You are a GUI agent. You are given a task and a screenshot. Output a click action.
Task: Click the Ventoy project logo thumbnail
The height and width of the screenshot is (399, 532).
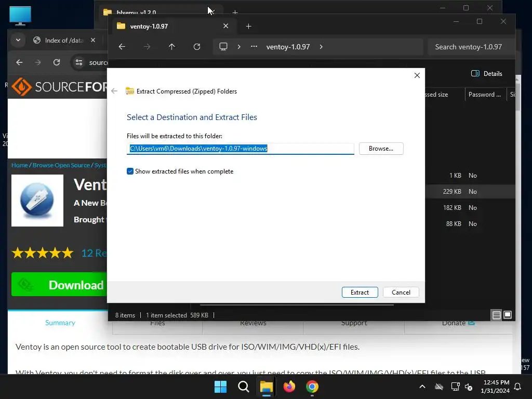pyautogui.click(x=37, y=201)
